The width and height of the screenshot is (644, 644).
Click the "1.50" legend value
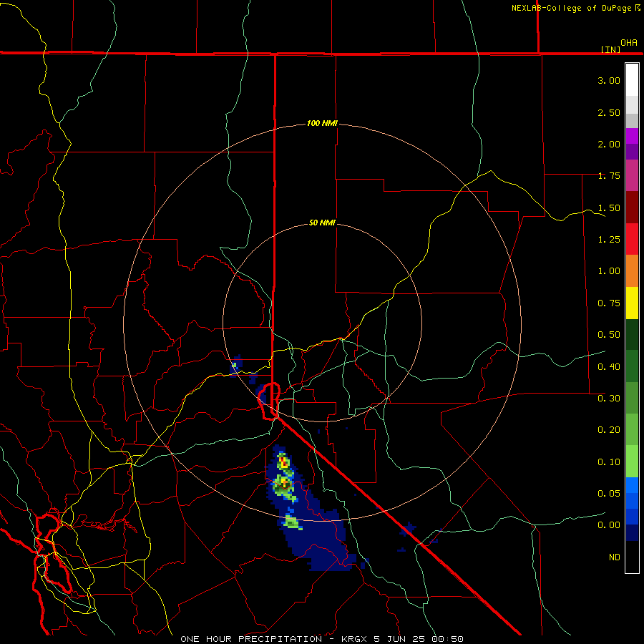[609, 208]
